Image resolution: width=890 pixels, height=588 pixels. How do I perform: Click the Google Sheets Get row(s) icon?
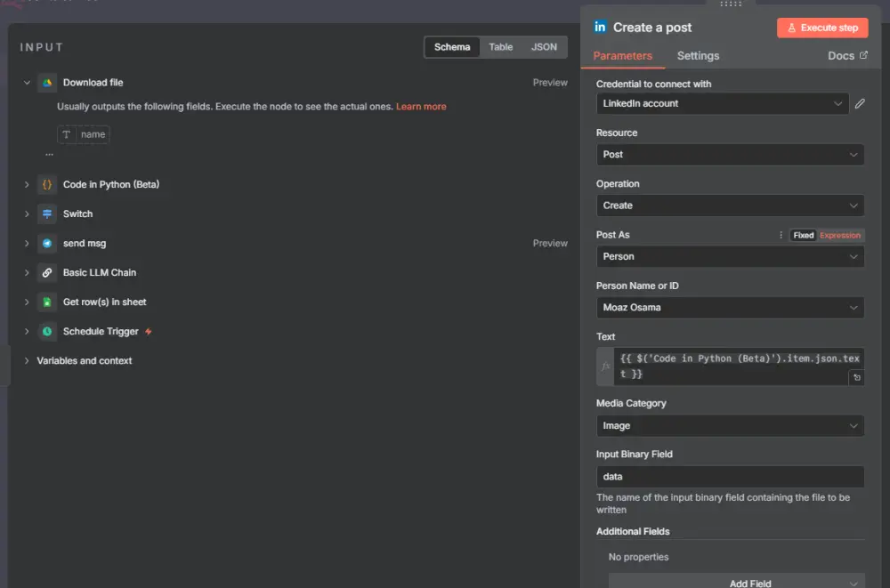[x=47, y=302]
